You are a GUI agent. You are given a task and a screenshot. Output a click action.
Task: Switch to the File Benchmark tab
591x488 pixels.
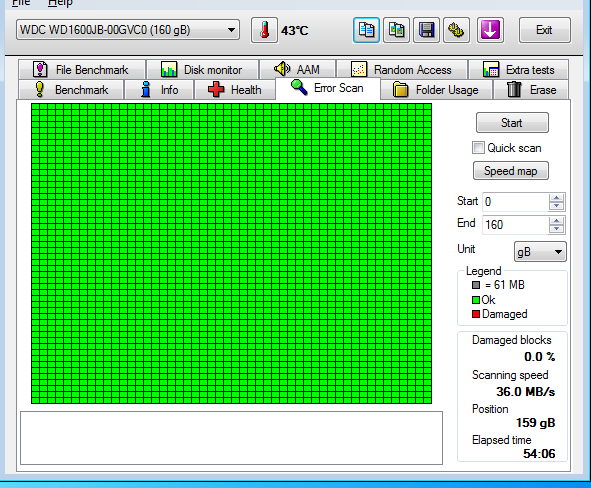(x=82, y=70)
